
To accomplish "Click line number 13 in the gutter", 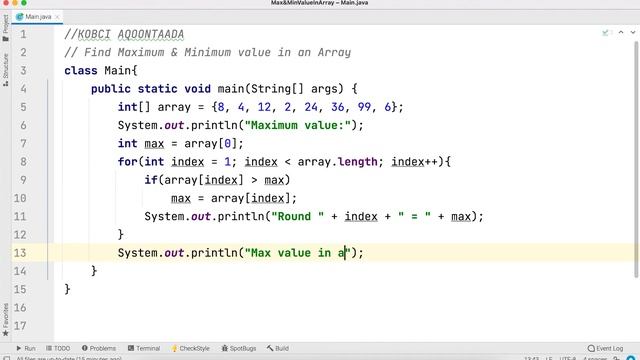I will point(20,253).
